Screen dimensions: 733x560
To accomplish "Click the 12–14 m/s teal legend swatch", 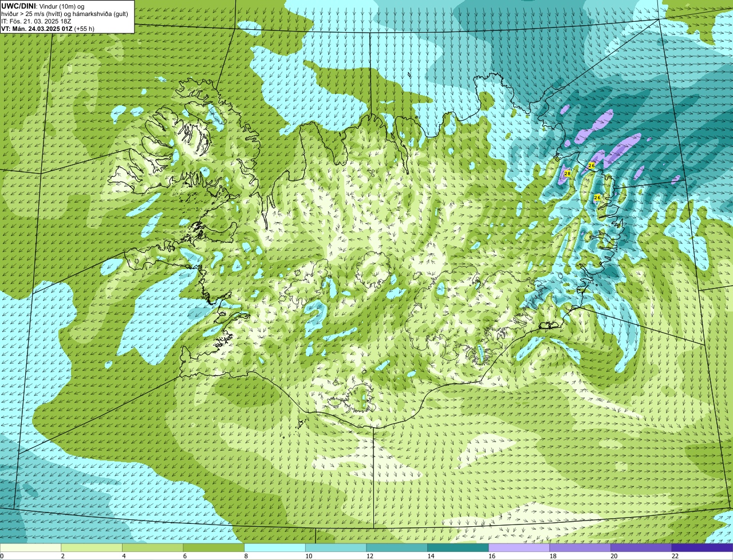I will [x=397, y=548].
